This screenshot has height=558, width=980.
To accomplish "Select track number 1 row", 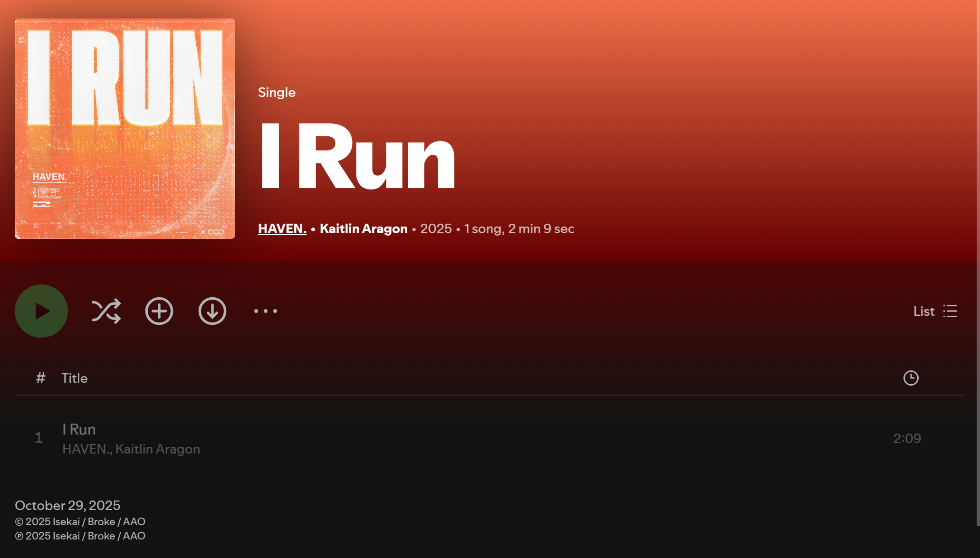I will (490, 438).
